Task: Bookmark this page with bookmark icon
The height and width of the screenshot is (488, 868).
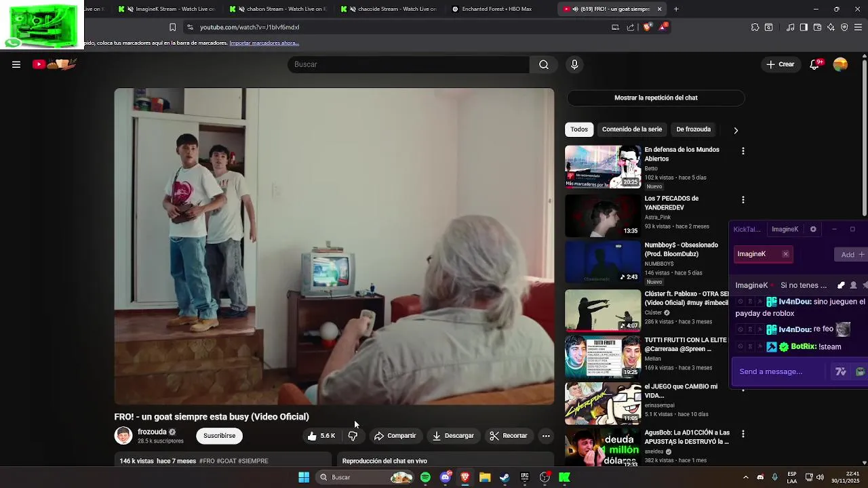Action: click(x=172, y=27)
